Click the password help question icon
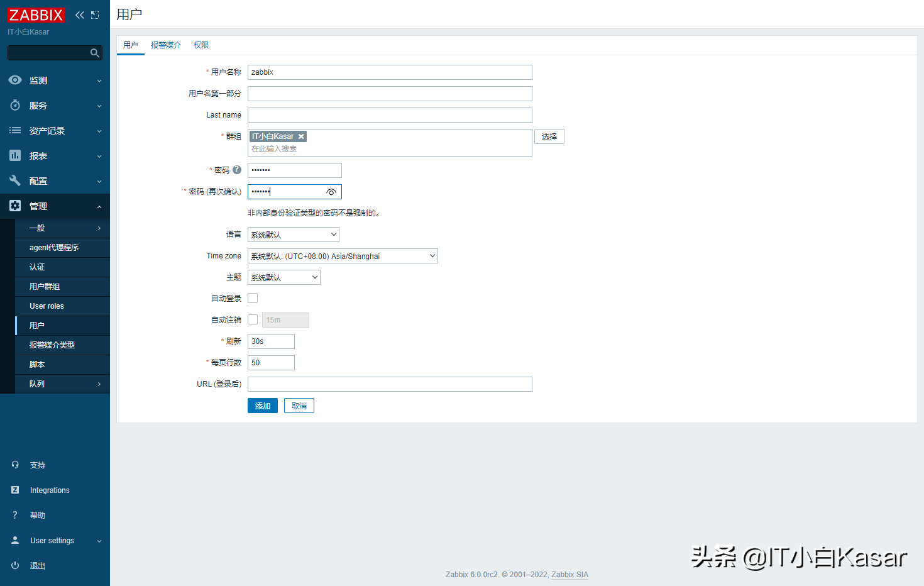 click(x=237, y=170)
